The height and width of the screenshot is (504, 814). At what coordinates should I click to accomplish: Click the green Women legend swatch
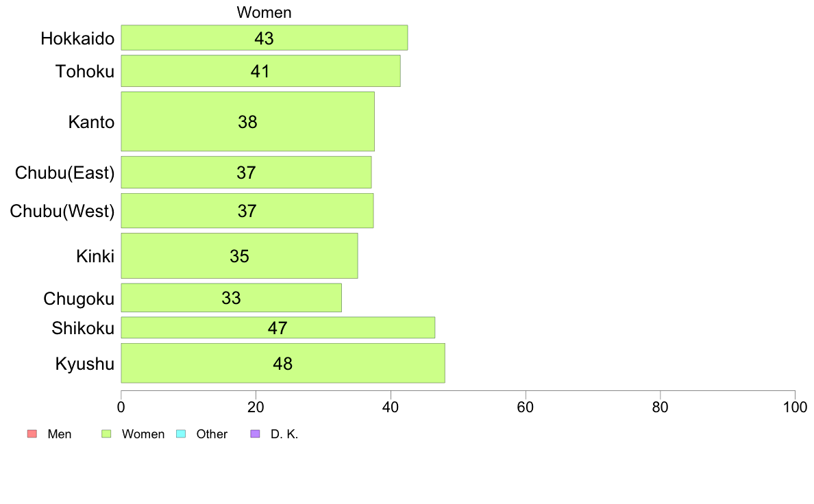click(106, 434)
